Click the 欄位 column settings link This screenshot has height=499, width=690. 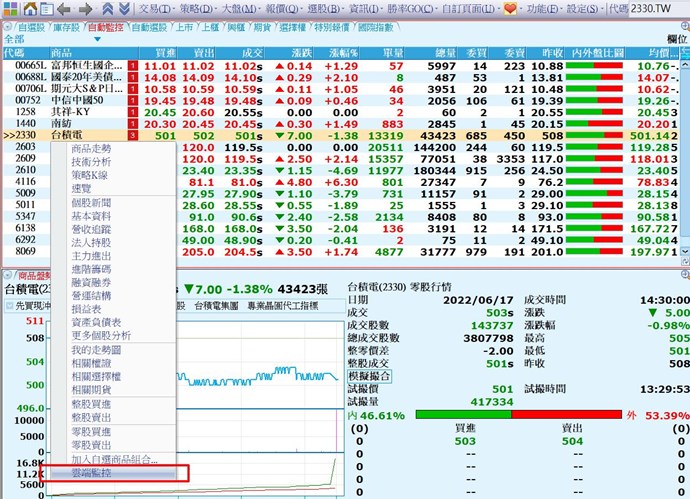(x=677, y=39)
